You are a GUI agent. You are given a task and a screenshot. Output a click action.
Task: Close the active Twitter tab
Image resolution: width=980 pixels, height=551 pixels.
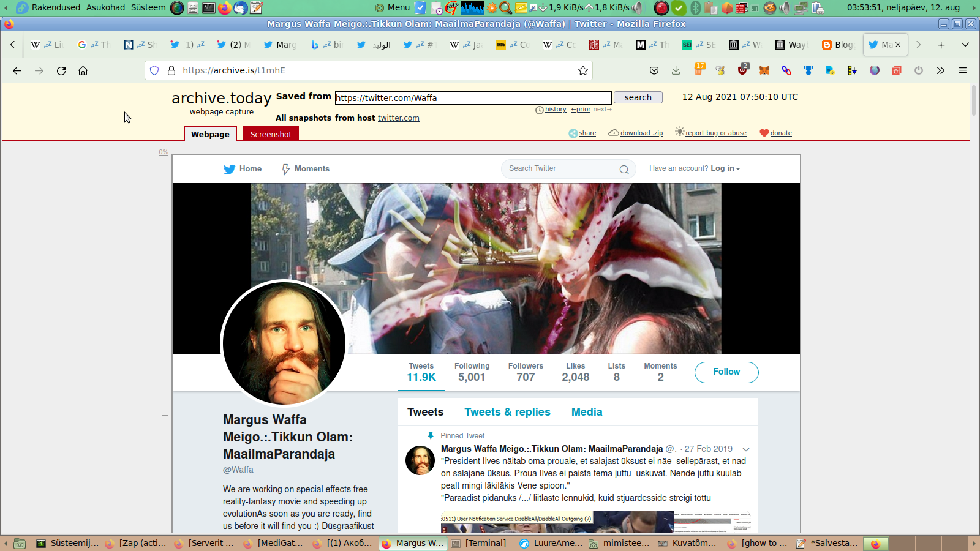[898, 45]
